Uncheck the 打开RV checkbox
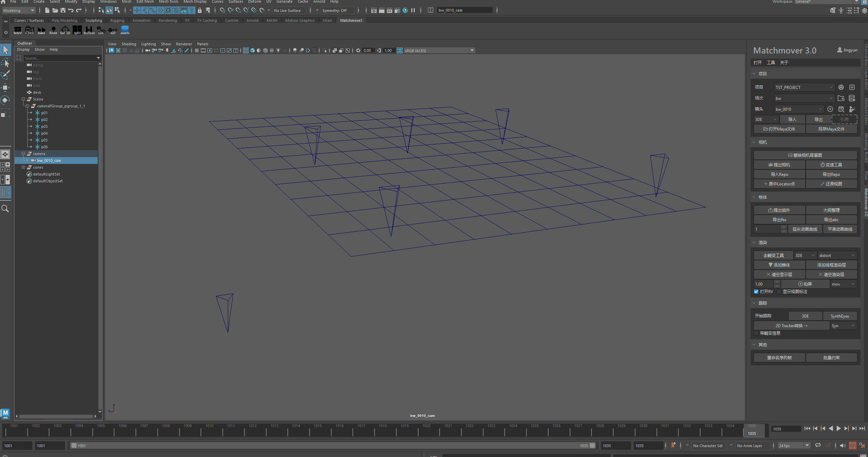The image size is (868, 457). coord(756,292)
